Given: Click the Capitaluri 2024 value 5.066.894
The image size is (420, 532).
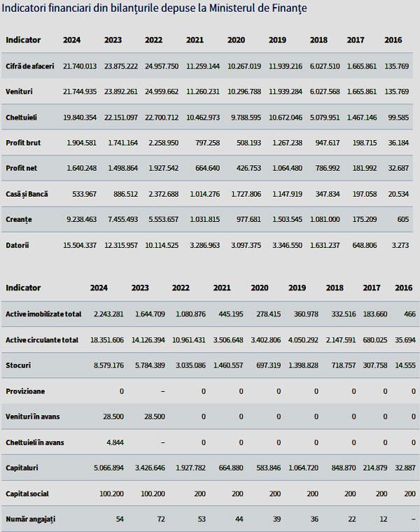Looking at the screenshot, I should click(108, 468).
